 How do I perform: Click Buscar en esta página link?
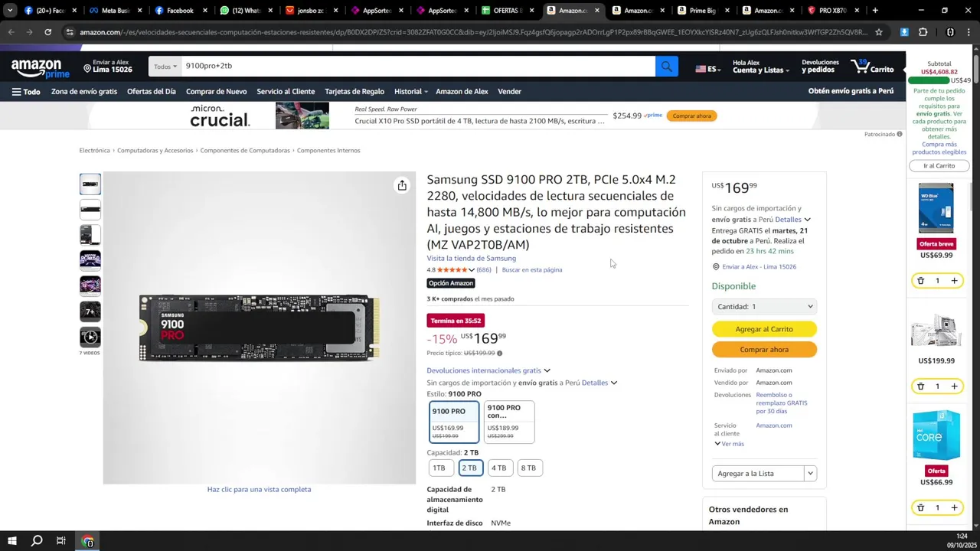tap(532, 270)
